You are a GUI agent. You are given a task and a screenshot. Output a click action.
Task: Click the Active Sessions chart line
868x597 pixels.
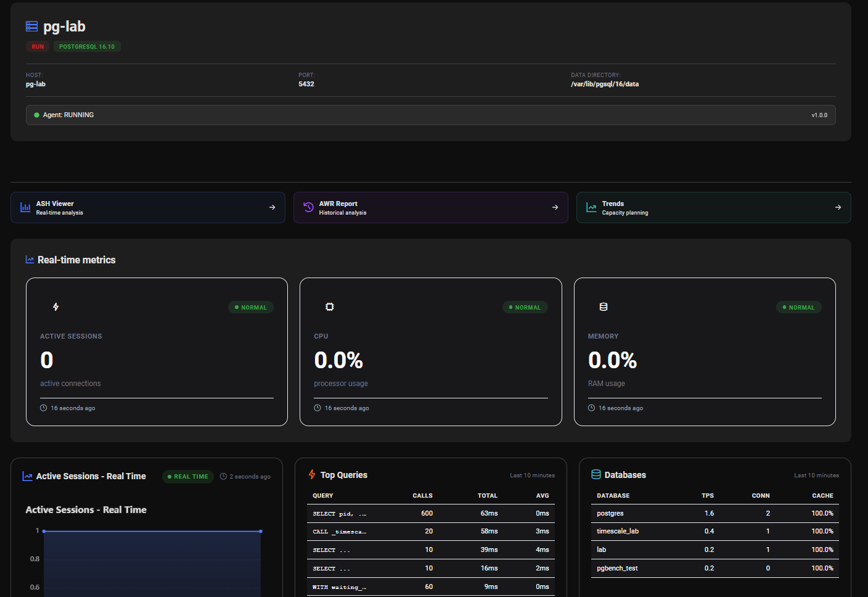point(152,531)
